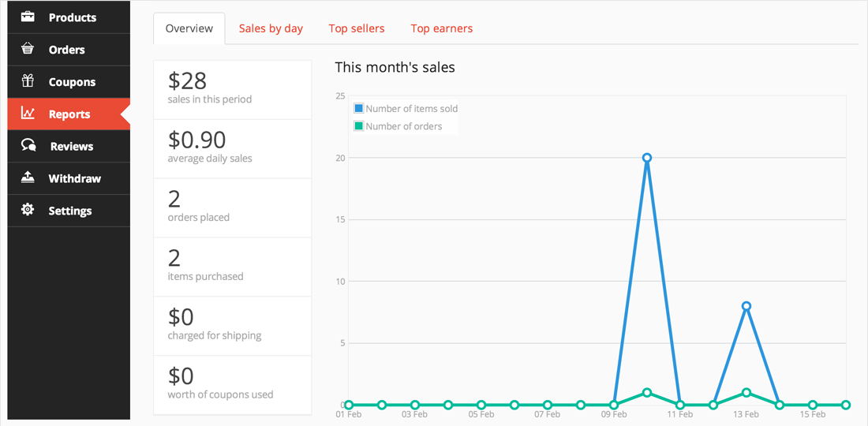Viewport: 868px width, 426px height.
Task: Click the Reports line chart icon
Action: point(28,114)
